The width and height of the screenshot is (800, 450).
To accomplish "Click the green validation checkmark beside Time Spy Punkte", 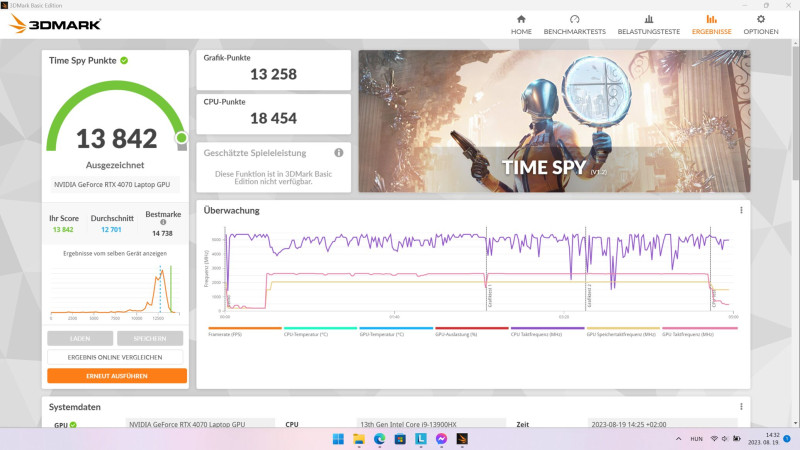I will [124, 60].
